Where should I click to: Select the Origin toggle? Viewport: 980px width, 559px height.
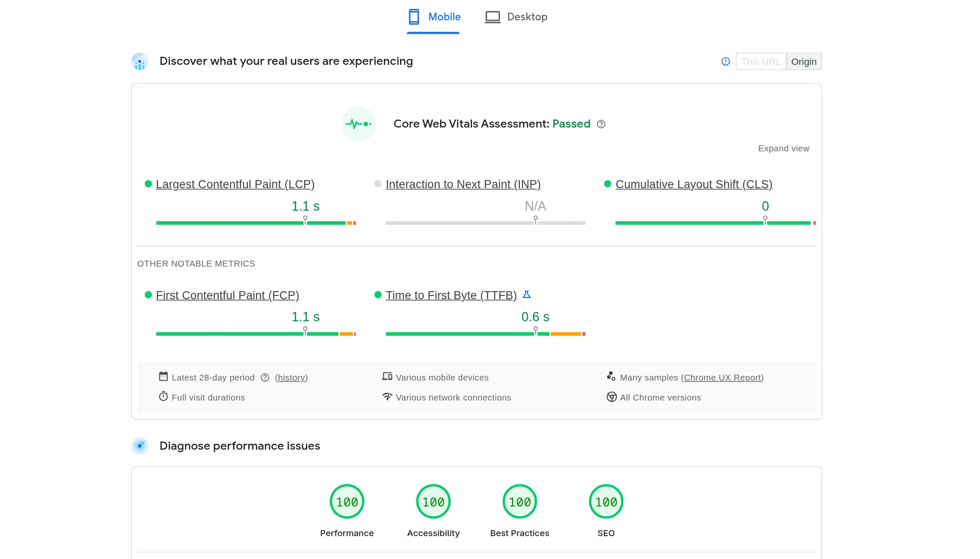click(804, 61)
